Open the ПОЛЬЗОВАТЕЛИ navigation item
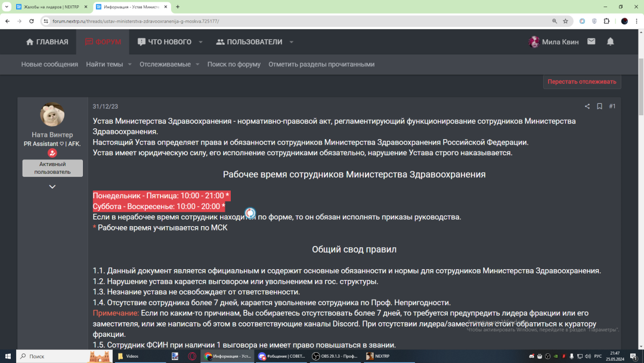 point(249,42)
